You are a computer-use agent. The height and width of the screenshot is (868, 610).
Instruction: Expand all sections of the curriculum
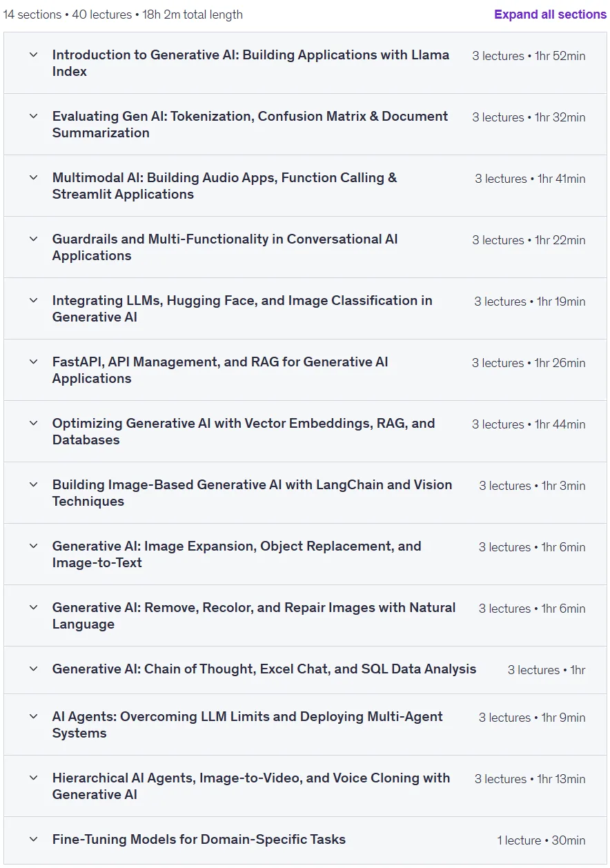pyautogui.click(x=550, y=14)
